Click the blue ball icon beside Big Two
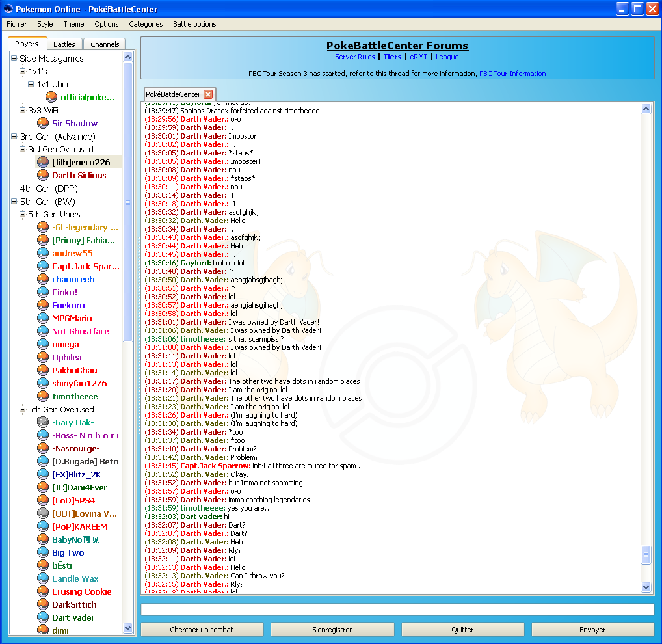The height and width of the screenshot is (644, 662). click(x=43, y=552)
